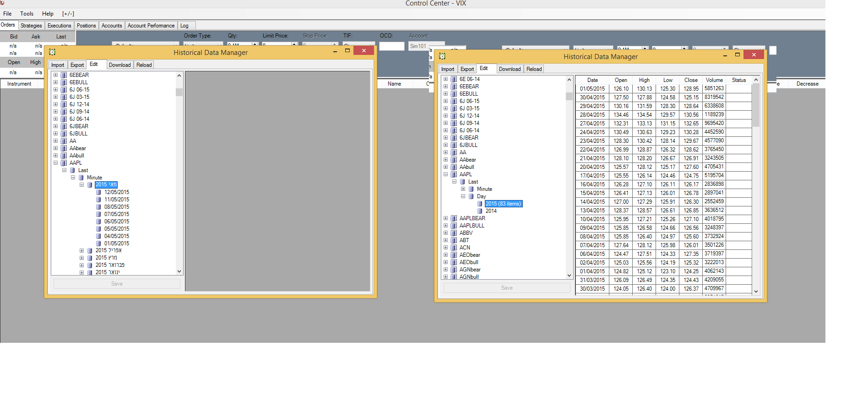This screenshot has height=395, width=868.
Task: Click the AAPL database icon in the left window
Action: 64,163
